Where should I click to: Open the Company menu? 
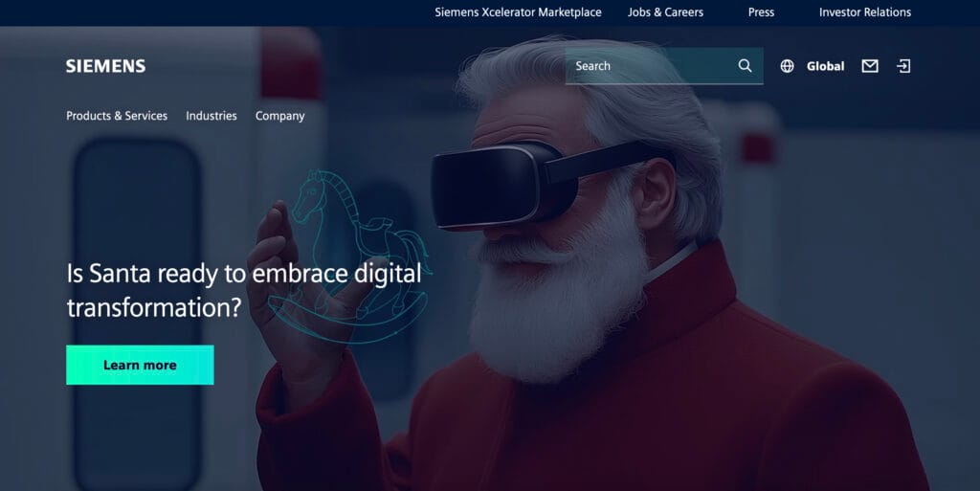click(x=280, y=116)
